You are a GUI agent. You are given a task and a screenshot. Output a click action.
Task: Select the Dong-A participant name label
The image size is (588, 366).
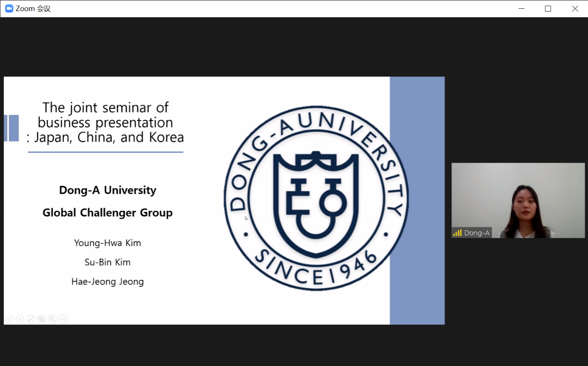point(477,233)
